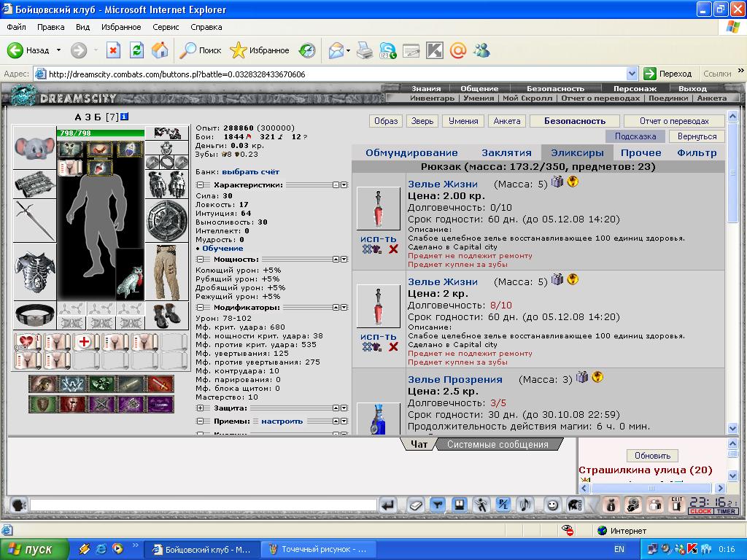Click the Refresh button in IE toolbar

click(x=136, y=50)
